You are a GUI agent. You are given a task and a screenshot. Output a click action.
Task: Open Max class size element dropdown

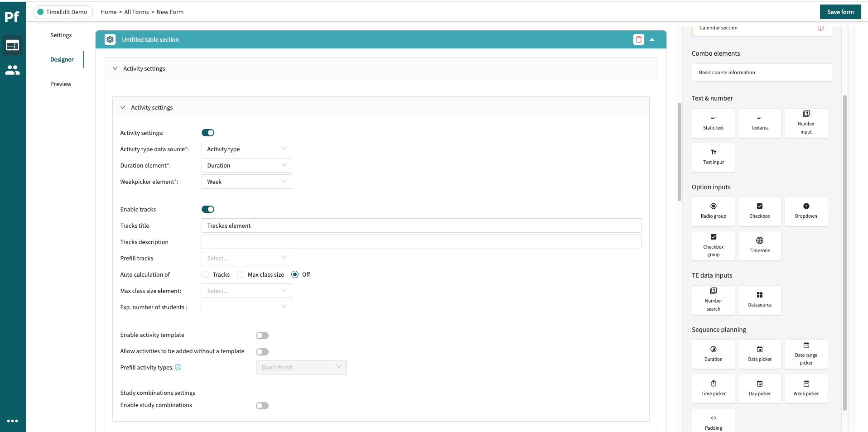click(247, 291)
